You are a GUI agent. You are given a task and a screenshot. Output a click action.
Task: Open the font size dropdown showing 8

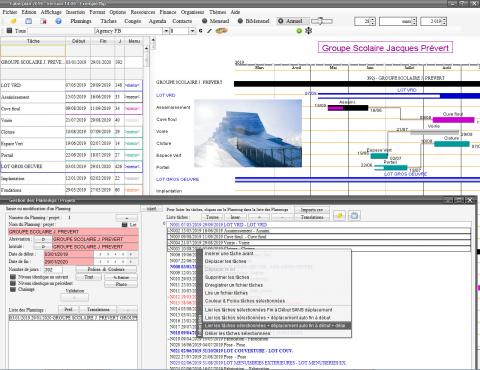[x=192, y=31]
